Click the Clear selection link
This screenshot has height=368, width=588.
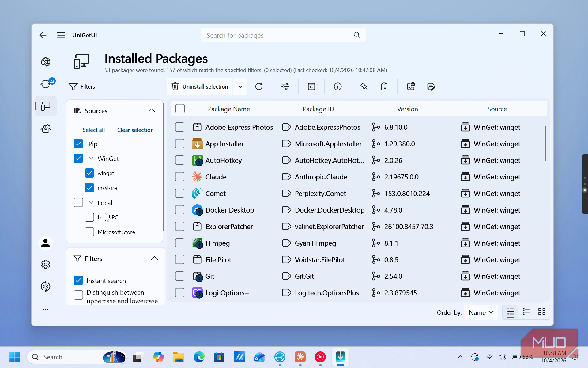pyautogui.click(x=135, y=130)
